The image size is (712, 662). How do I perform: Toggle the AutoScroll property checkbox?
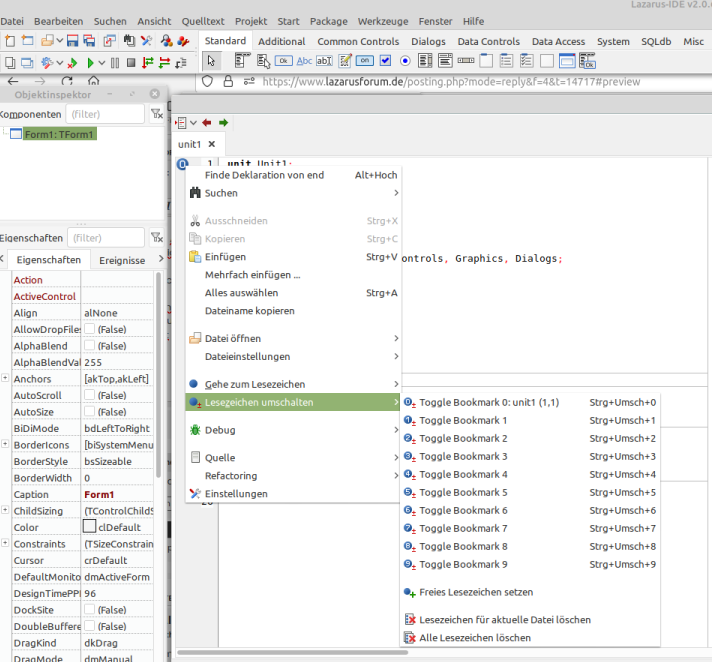point(89,395)
